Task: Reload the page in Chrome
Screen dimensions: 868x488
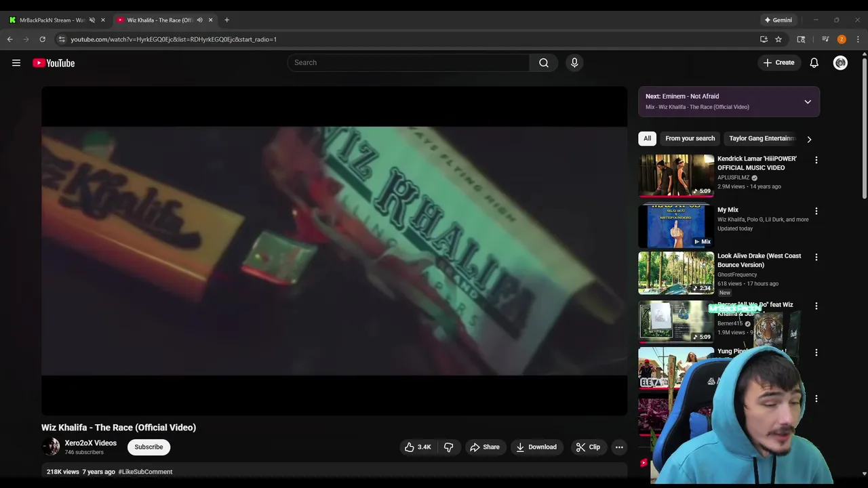Action: (x=42, y=39)
